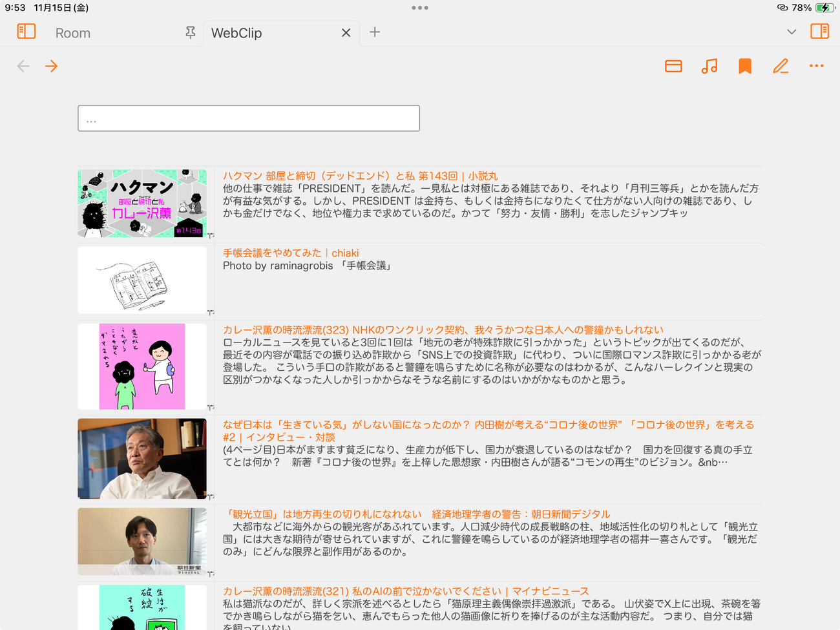Open the ハクマン 第143回 article link
The width and height of the screenshot is (840, 630).
(361, 176)
